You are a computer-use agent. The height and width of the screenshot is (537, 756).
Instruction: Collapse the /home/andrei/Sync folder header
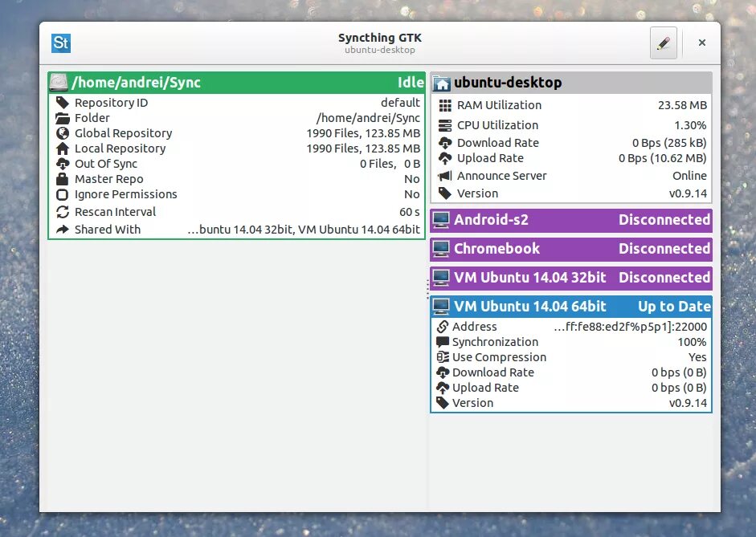[236, 83]
